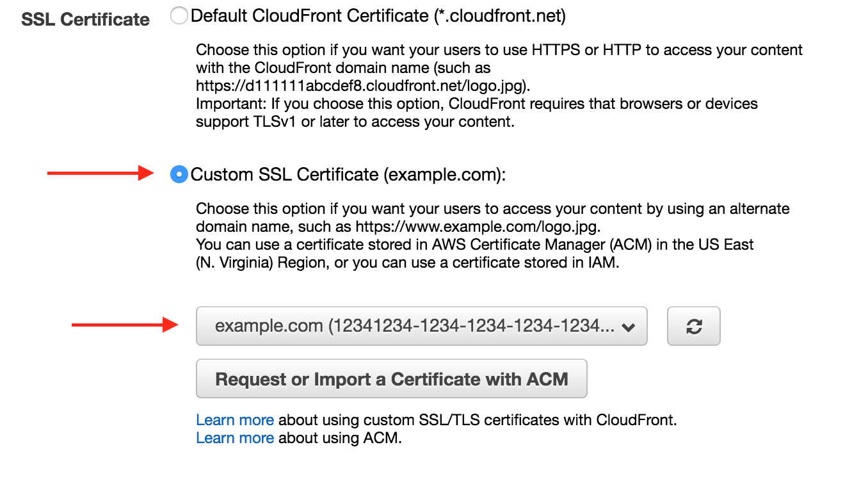Click "about using custom SSL/TLS certificates with CloudFront" text
Image resolution: width=868 pixels, height=479 pixels.
(x=478, y=421)
